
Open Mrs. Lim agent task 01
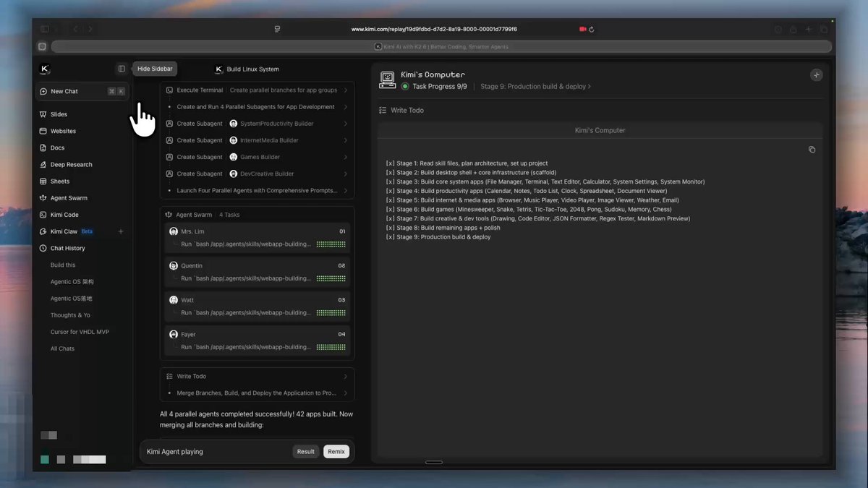coord(257,238)
